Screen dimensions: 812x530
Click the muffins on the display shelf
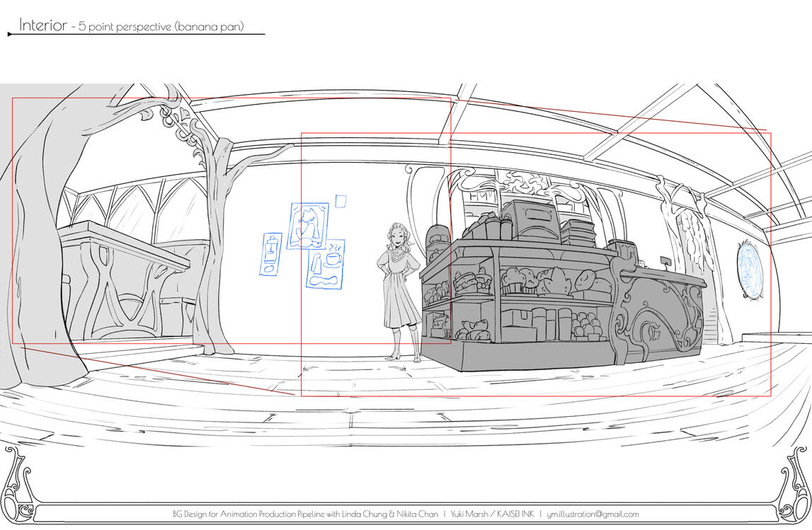pos(520,281)
